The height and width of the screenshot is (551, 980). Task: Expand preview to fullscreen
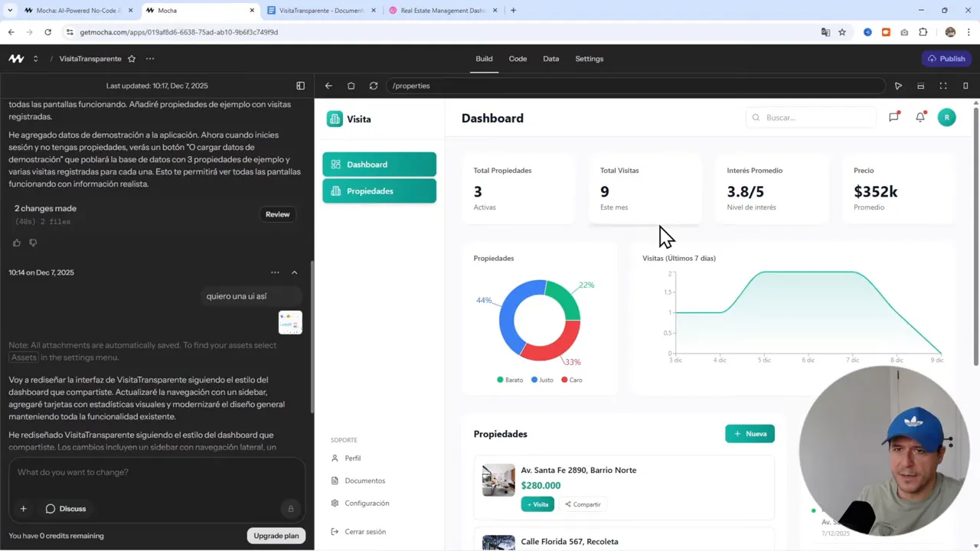(943, 86)
